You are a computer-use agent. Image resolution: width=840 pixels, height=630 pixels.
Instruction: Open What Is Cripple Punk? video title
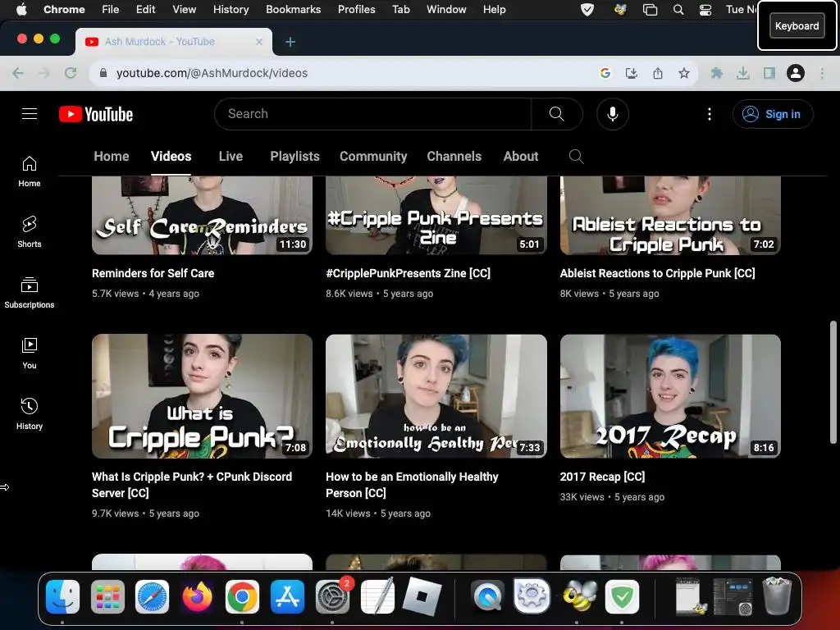[192, 485]
